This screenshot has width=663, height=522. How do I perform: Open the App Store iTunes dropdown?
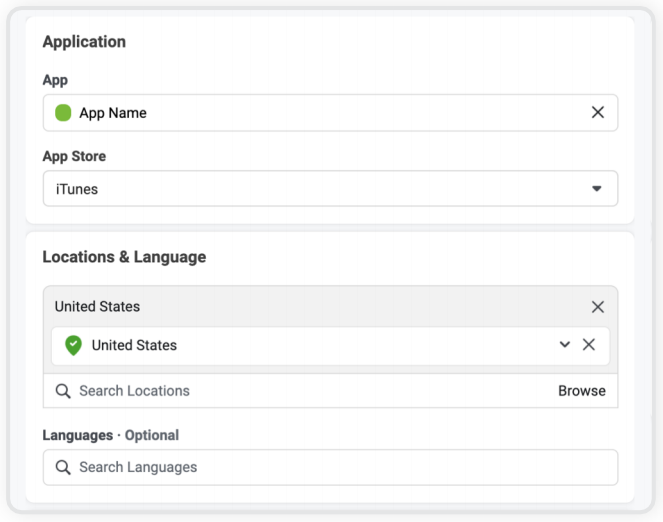click(330, 189)
